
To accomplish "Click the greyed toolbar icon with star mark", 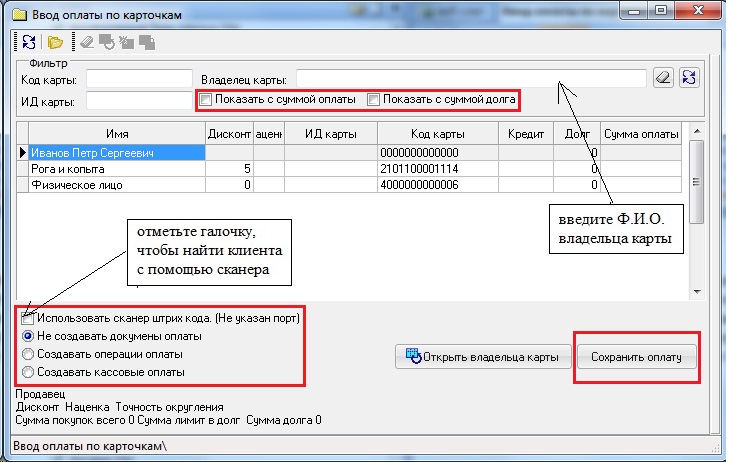I will pyautogui.click(x=126, y=43).
